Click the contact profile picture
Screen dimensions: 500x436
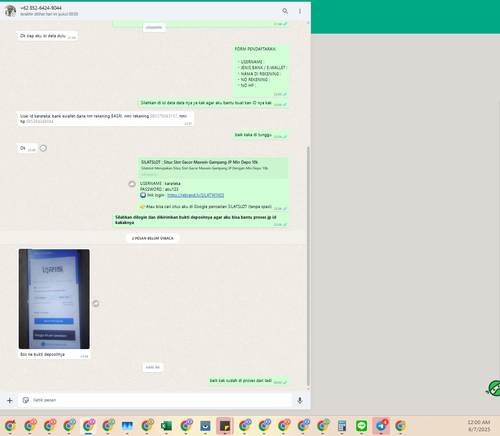tap(10, 11)
